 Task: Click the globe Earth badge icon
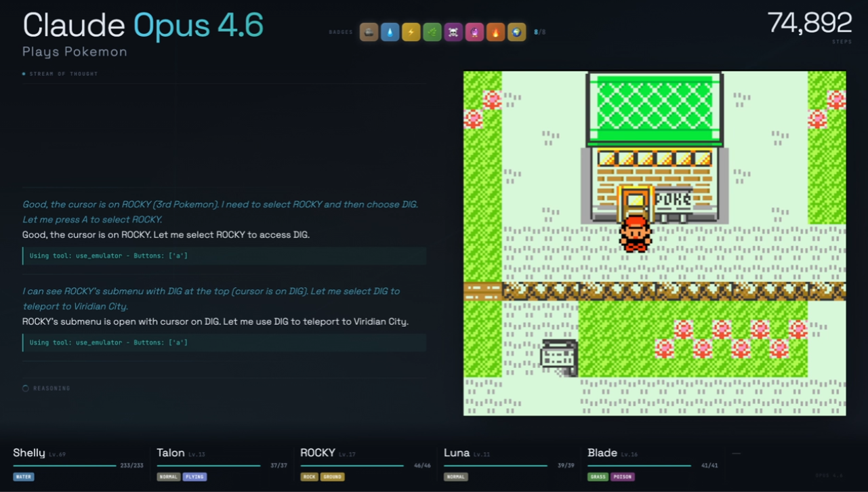516,32
